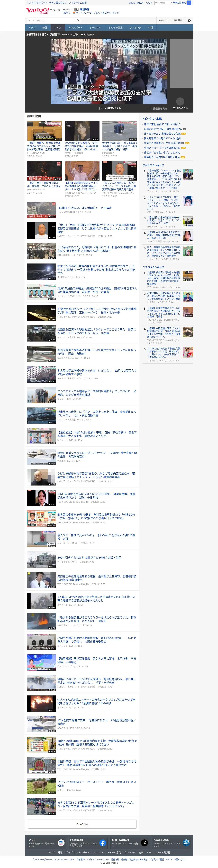Viewport: 218px width, 868px height.
Task: Open thumbnail for 小学生が暴行を受ける動画が拡散
Action: tap(42, 642)
